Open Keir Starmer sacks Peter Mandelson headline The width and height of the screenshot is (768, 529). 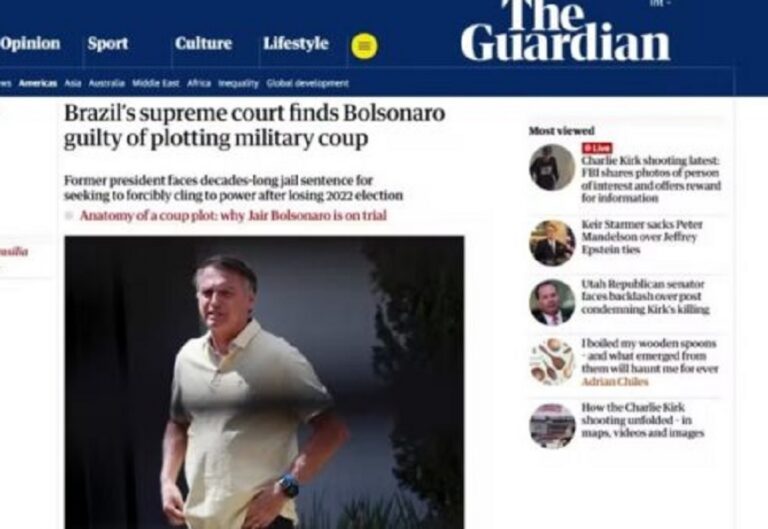642,237
